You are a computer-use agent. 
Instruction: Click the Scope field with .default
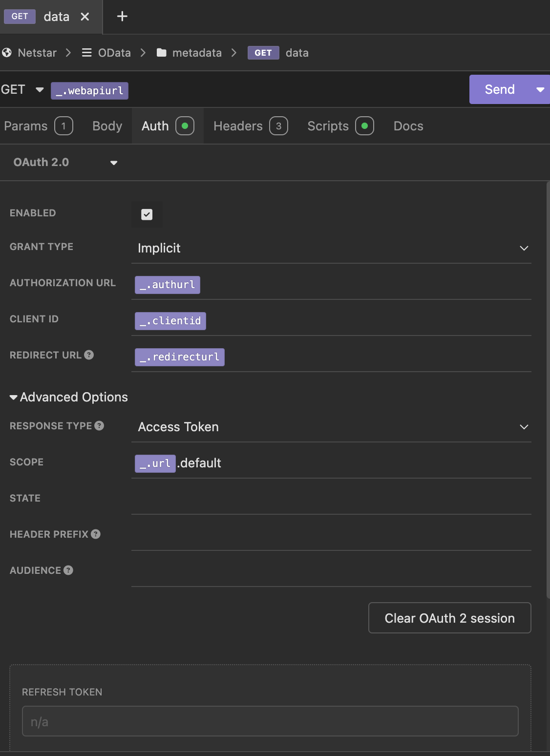[x=331, y=463]
